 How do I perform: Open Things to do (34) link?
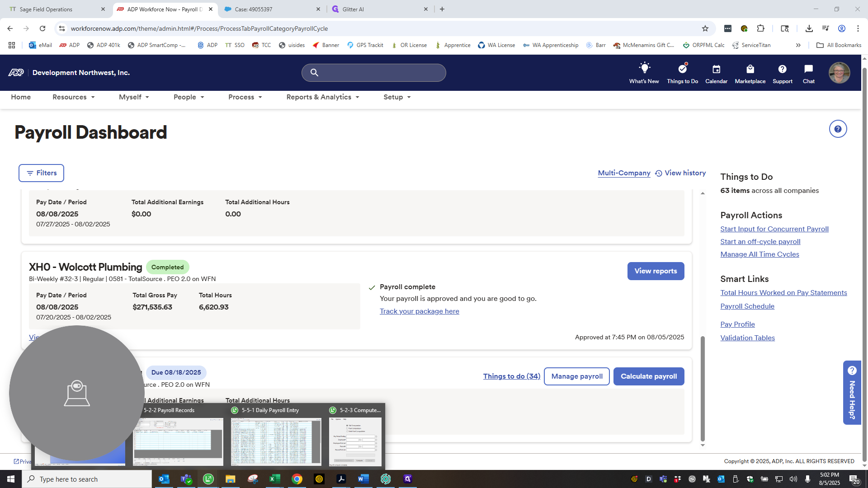[511, 376]
